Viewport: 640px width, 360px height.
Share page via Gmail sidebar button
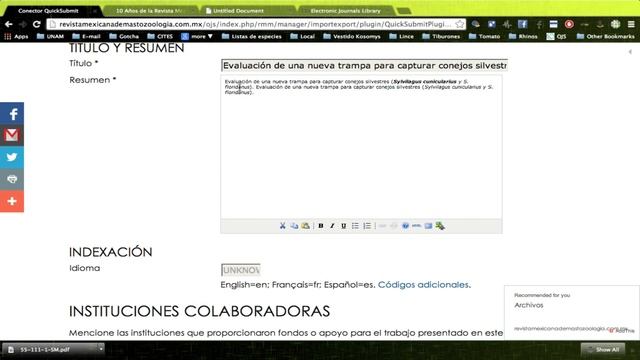pos(12,135)
